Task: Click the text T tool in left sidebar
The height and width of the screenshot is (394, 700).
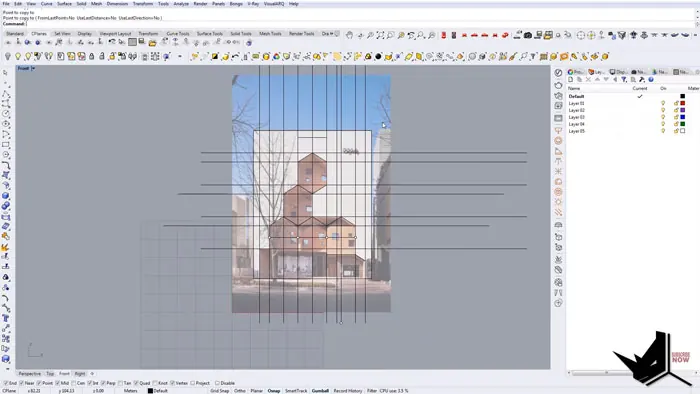Action: point(5,318)
